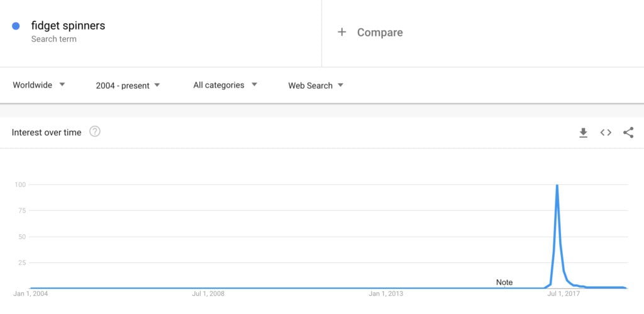The height and width of the screenshot is (314, 644).
Task: Share the interest over time chart
Action: (628, 132)
